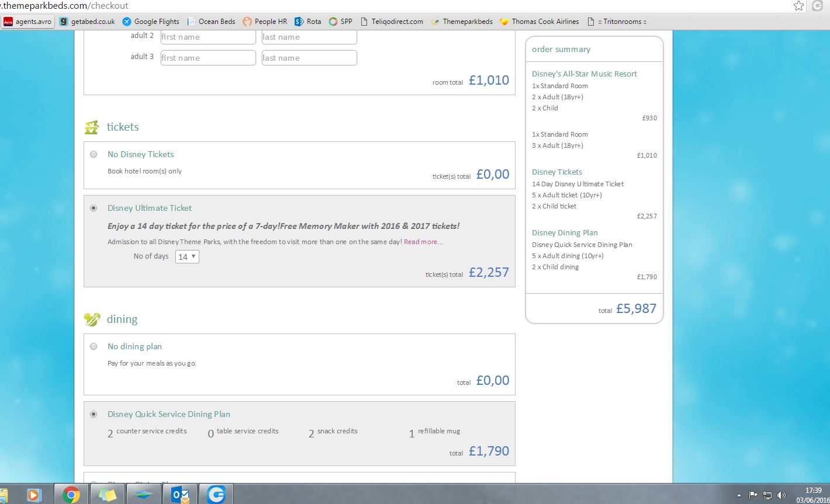Open Sticky Notes from the taskbar
This screenshot has width=830, height=504.
point(108,495)
